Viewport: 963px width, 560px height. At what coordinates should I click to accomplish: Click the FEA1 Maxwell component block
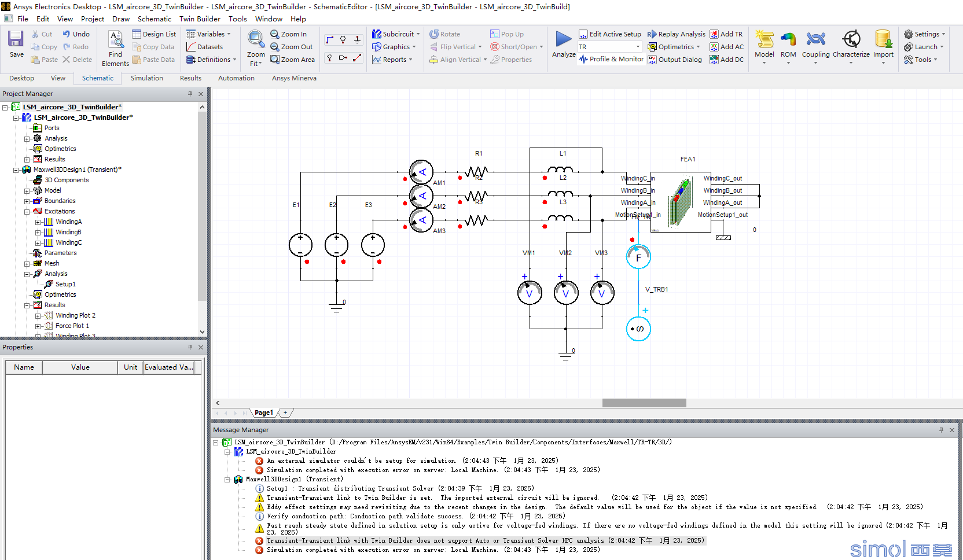(681, 202)
